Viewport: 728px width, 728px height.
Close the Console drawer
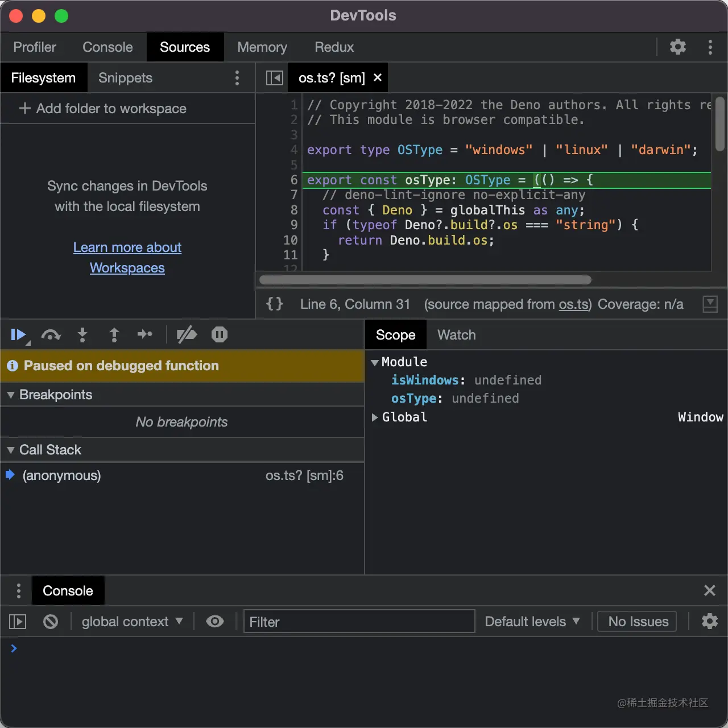pos(710,590)
